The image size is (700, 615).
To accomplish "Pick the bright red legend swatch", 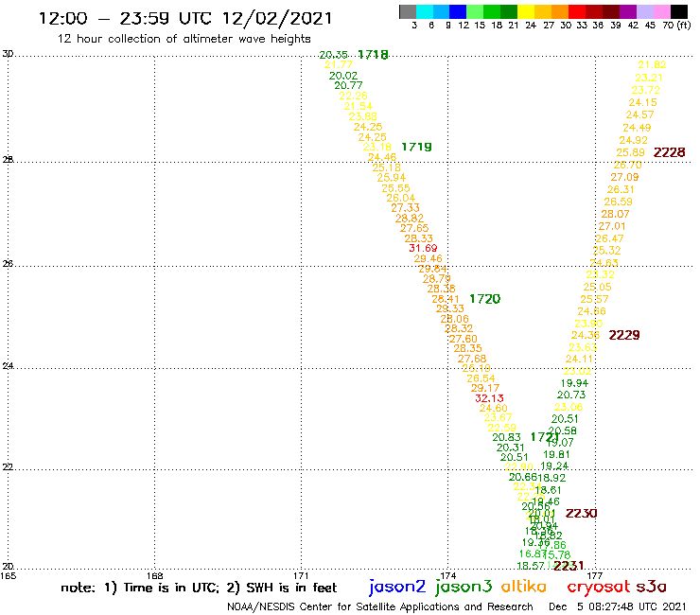I will 576,11.
